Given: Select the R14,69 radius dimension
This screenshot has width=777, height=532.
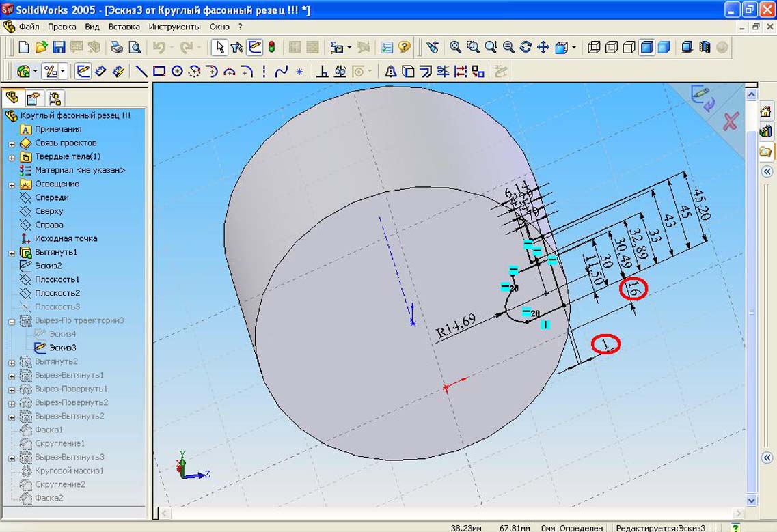Looking at the screenshot, I should pyautogui.click(x=456, y=326).
